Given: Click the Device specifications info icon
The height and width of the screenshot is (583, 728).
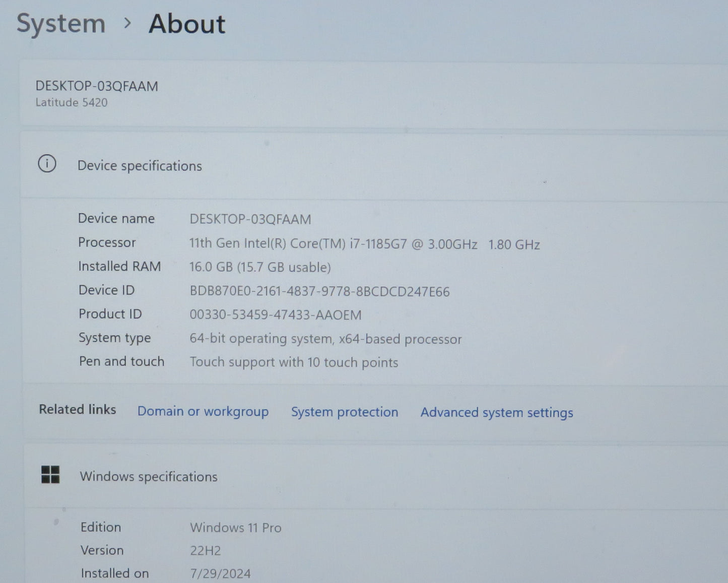Looking at the screenshot, I should point(47,164).
